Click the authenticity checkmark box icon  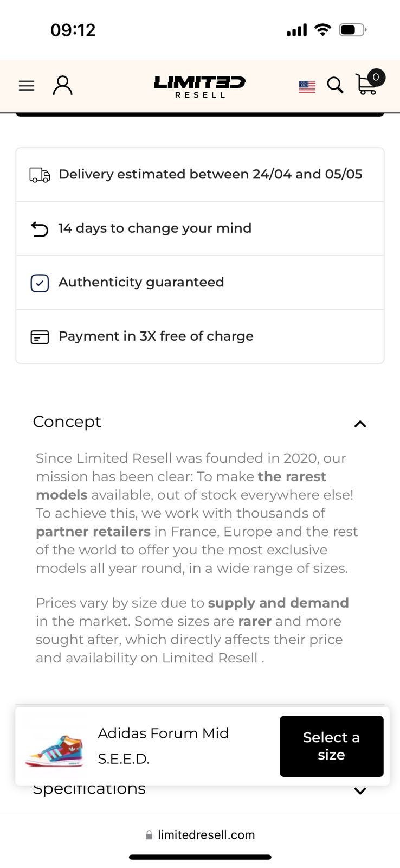[40, 283]
